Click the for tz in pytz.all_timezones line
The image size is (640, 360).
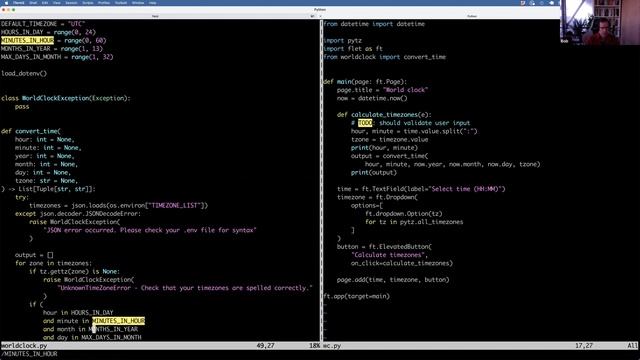414,222
